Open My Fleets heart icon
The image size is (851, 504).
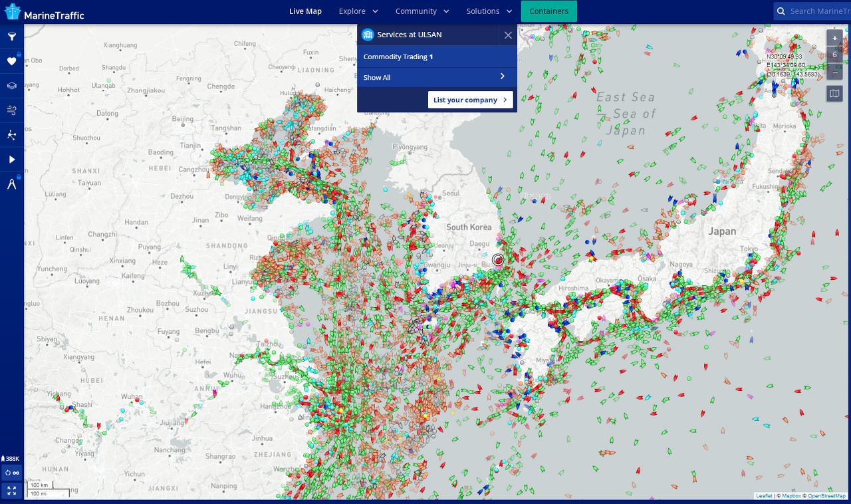point(12,61)
